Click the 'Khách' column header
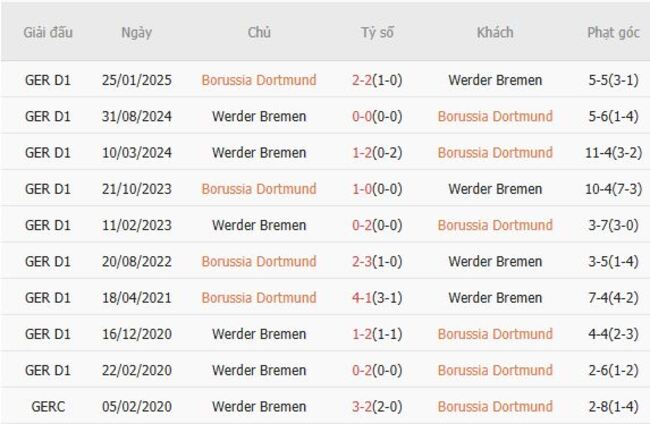Image resolution: width=650 pixels, height=424 pixels. coord(494,32)
